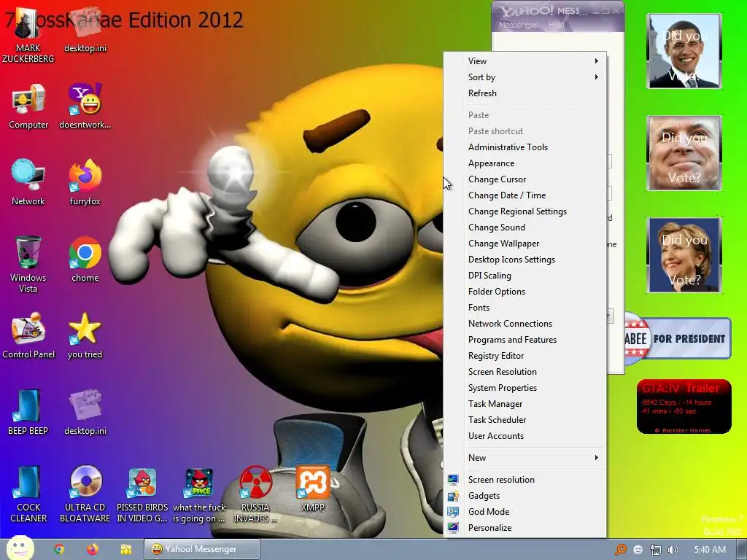Image resolution: width=747 pixels, height=560 pixels.
Task: Click the Obama 'Did you Vote?' gadget
Action: 684,51
